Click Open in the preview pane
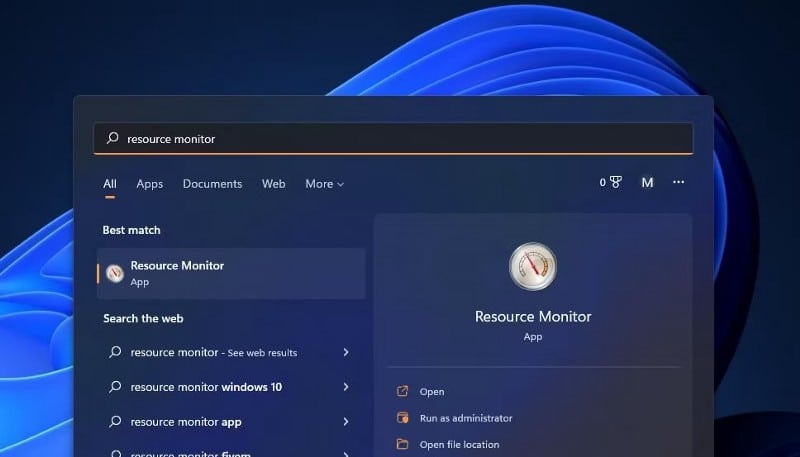The width and height of the screenshot is (800, 457). point(432,392)
